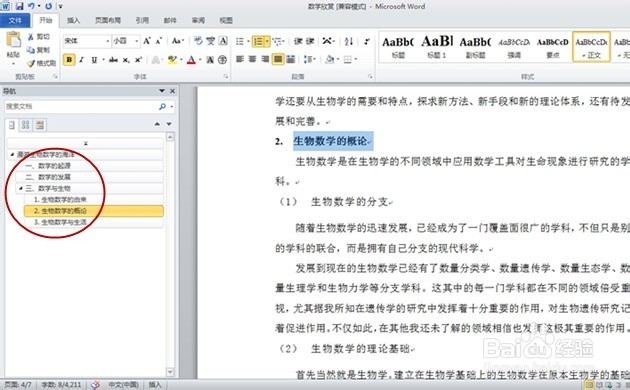The width and height of the screenshot is (630, 390).
Task: Open the Numbering list dropdown arrow
Action: [x=267, y=41]
